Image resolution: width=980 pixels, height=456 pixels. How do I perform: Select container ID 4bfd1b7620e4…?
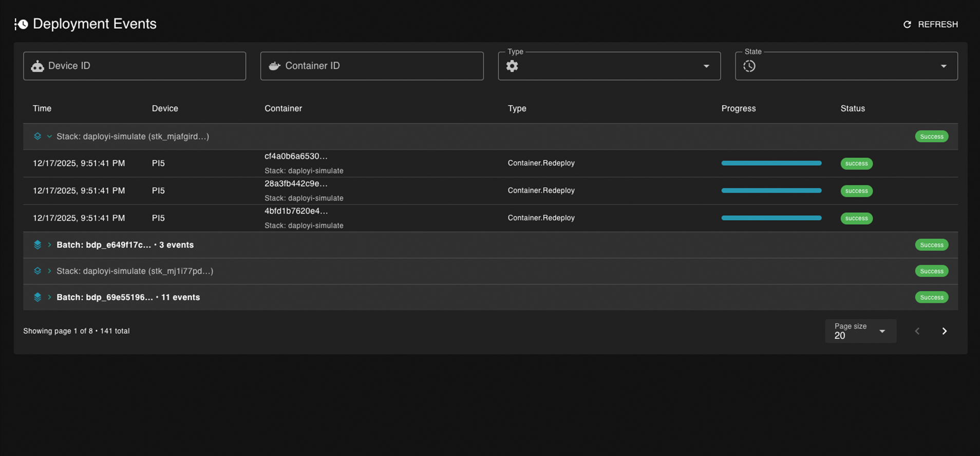click(296, 211)
